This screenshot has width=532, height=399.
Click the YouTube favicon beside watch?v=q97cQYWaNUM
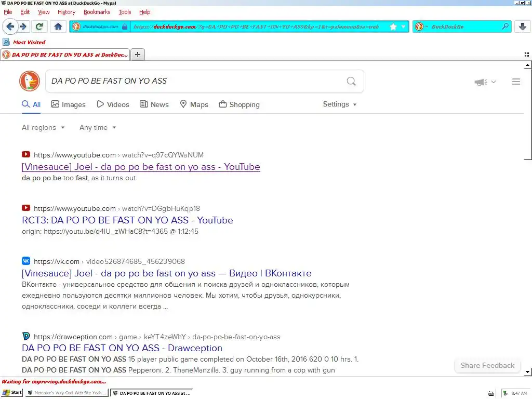(x=26, y=154)
